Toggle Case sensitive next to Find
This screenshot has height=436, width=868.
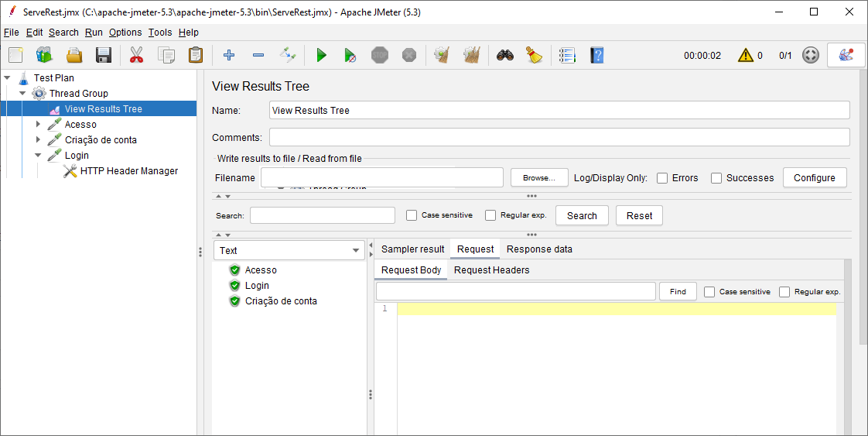coord(709,292)
